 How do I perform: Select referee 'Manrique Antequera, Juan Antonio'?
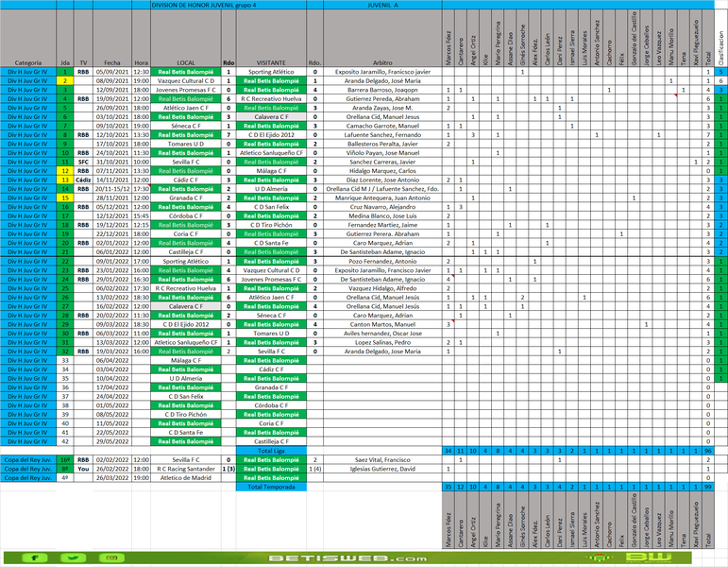pos(382,198)
